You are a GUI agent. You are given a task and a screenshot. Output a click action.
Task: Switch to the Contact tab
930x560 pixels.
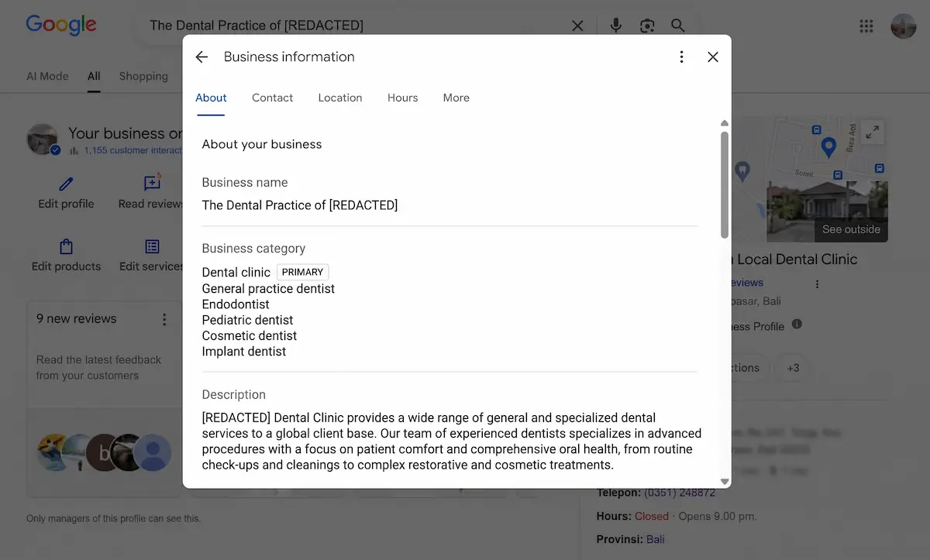click(x=272, y=98)
